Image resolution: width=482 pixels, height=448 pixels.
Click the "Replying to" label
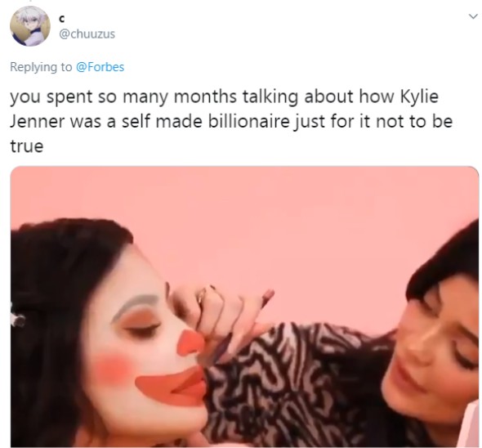(41, 67)
